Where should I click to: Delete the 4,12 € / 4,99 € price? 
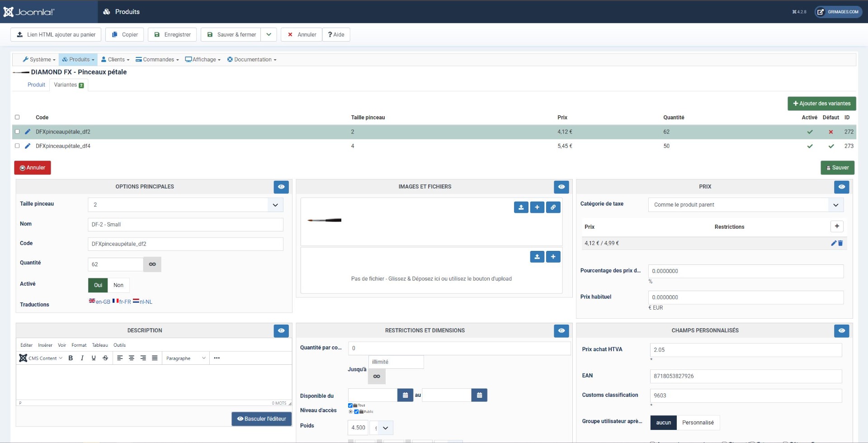840,243
